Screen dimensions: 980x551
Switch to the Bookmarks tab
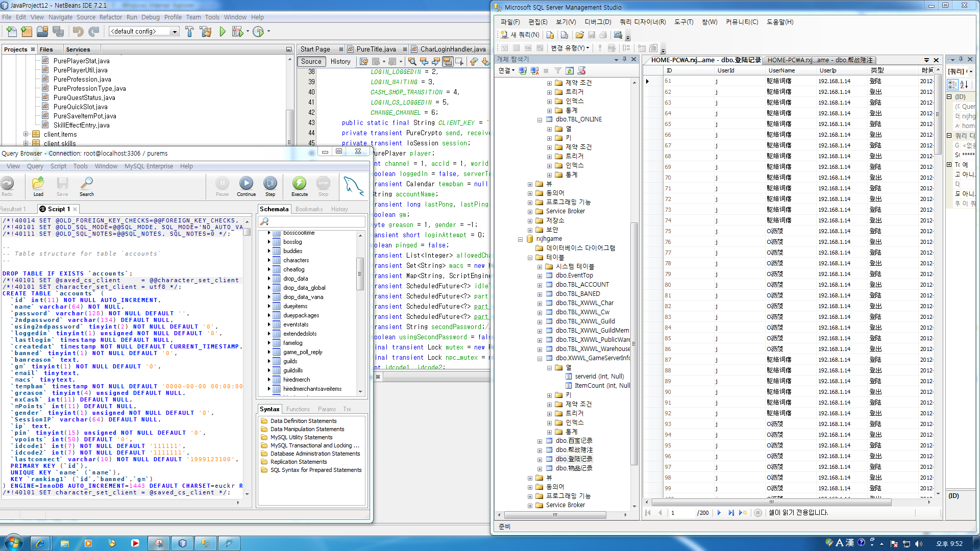[309, 209]
